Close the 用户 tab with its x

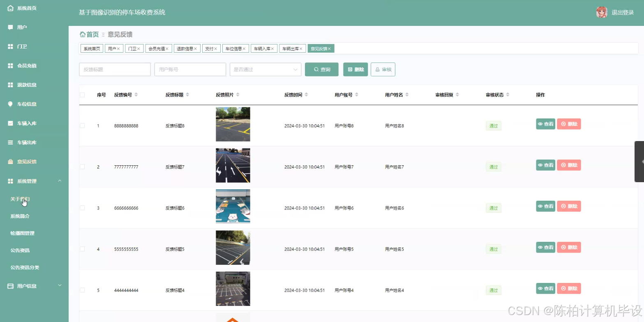click(118, 49)
